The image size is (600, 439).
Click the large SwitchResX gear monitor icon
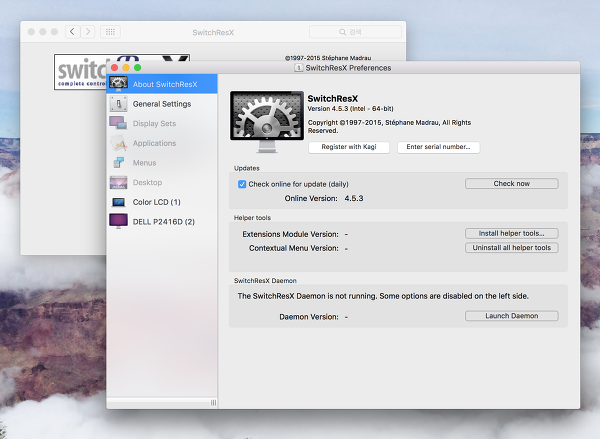coord(267,122)
